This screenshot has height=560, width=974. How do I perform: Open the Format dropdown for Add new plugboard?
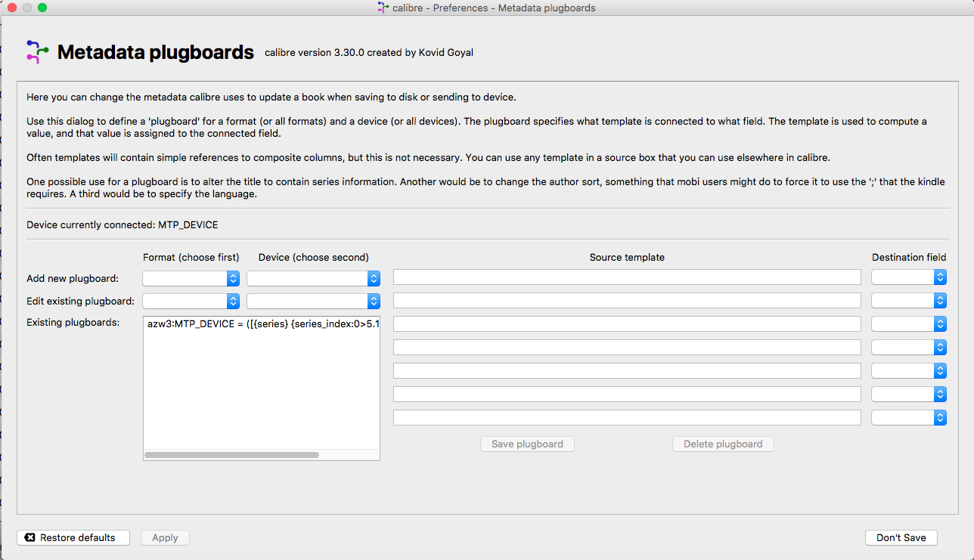pyautogui.click(x=191, y=278)
